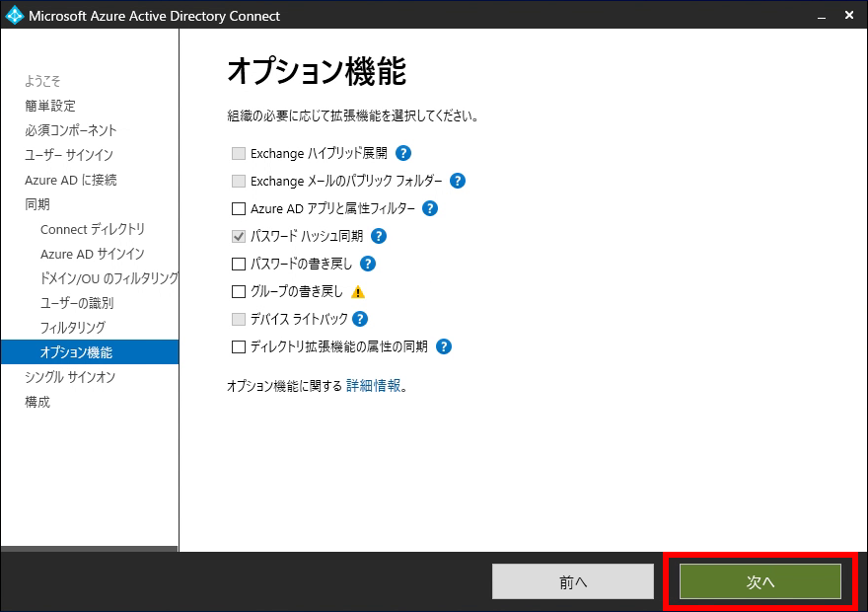Select フィルタリング step in sidebar
868x612 pixels.
click(73, 328)
